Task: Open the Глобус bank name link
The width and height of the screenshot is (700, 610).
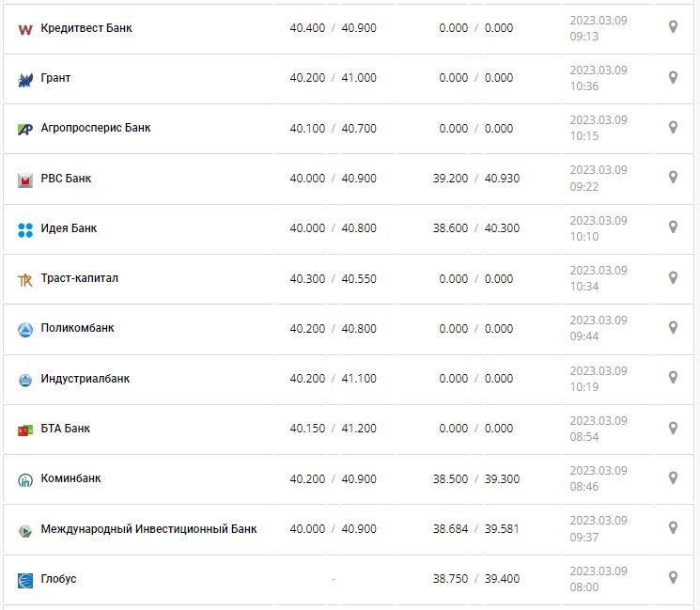Action: point(58,579)
